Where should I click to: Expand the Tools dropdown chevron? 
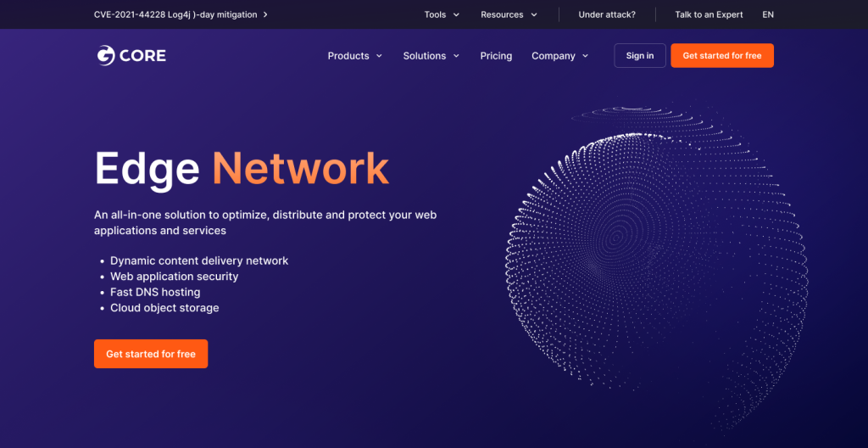[456, 15]
